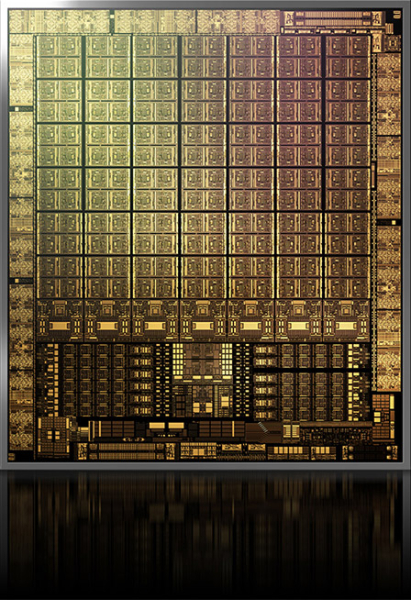Select the bottom-left compute block of the grid
This screenshot has height=600, width=411.
point(59,277)
